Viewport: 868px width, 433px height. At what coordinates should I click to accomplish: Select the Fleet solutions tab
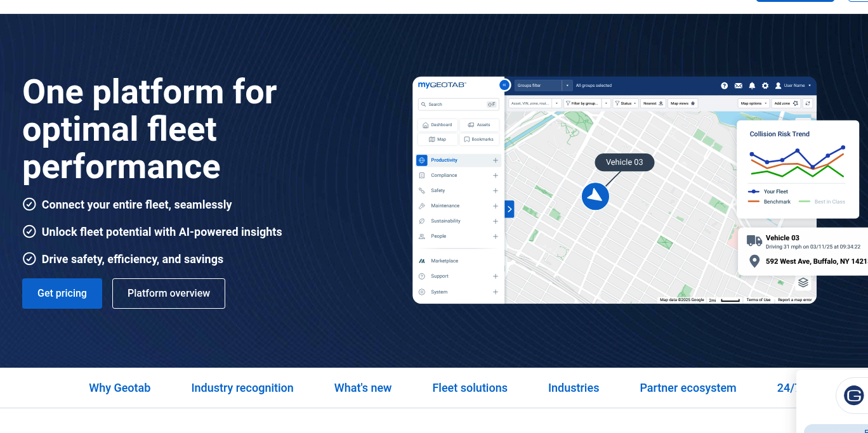(x=470, y=388)
